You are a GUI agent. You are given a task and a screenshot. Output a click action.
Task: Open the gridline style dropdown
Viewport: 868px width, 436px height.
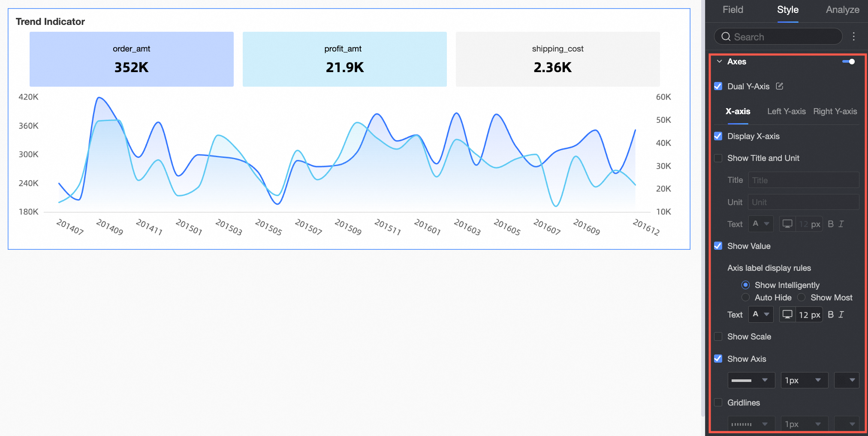[x=751, y=424]
